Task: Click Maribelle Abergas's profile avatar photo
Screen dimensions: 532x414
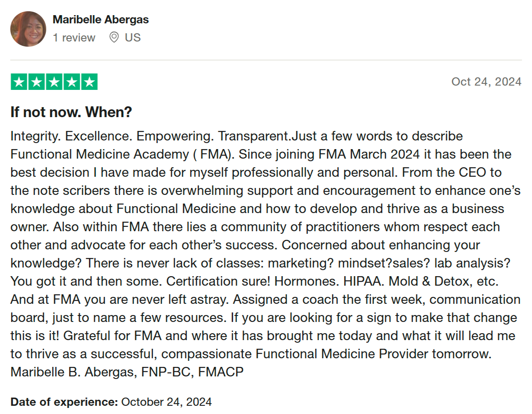Action: tap(28, 29)
